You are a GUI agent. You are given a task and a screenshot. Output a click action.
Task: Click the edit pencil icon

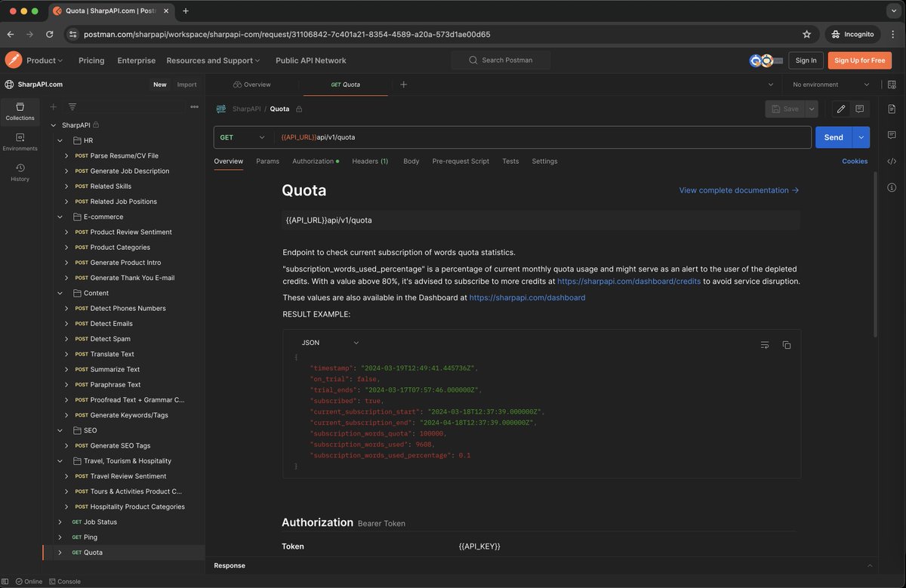(841, 109)
